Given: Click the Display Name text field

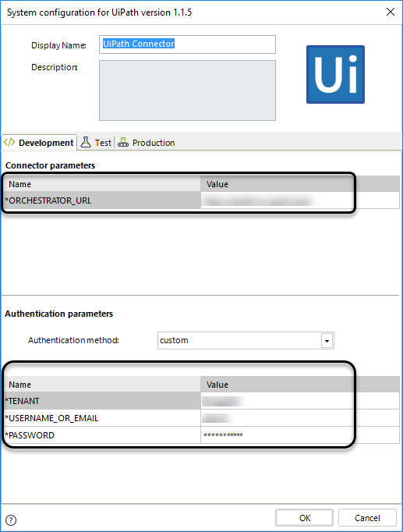Looking at the screenshot, I should 187,44.
